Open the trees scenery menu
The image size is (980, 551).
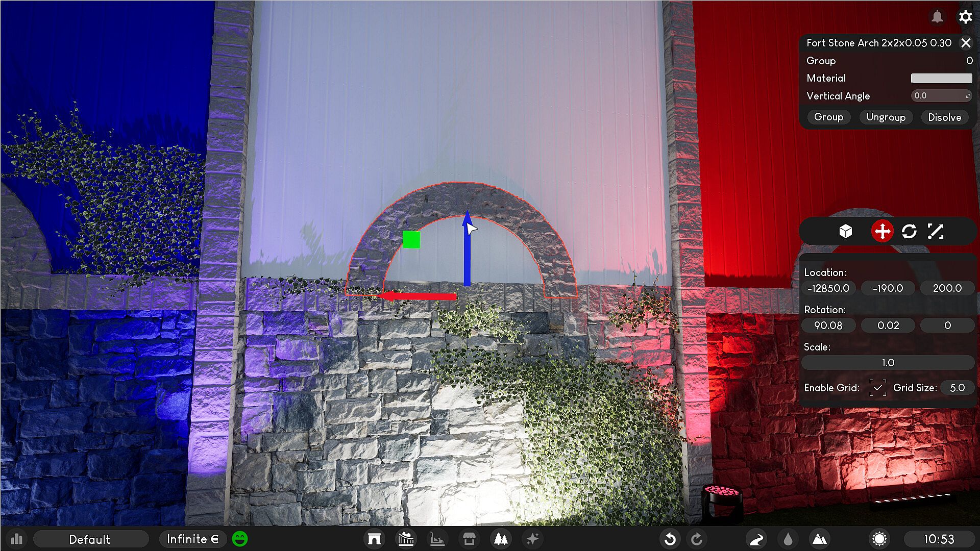click(x=501, y=539)
